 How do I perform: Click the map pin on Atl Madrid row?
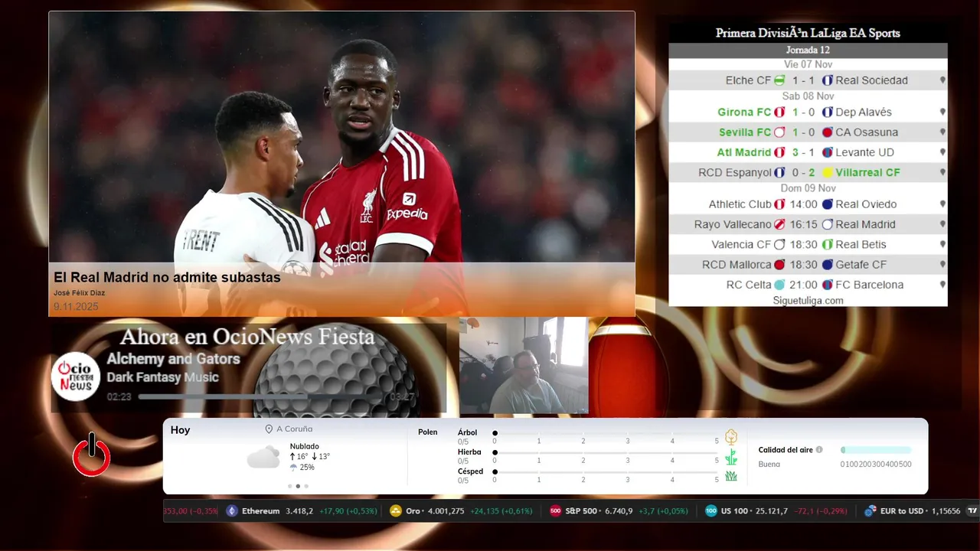(x=942, y=152)
